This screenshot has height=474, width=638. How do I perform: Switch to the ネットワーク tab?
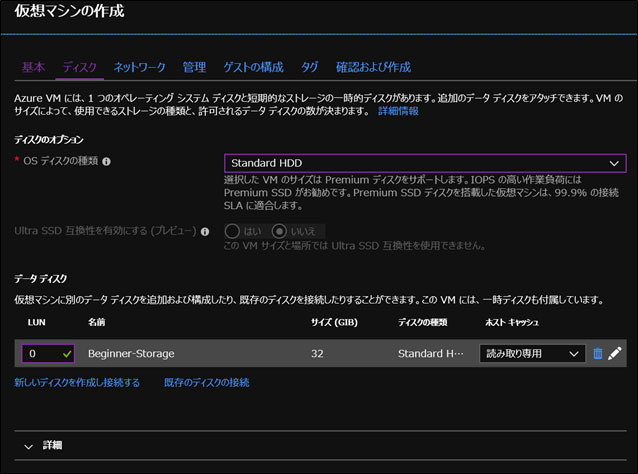click(x=139, y=67)
